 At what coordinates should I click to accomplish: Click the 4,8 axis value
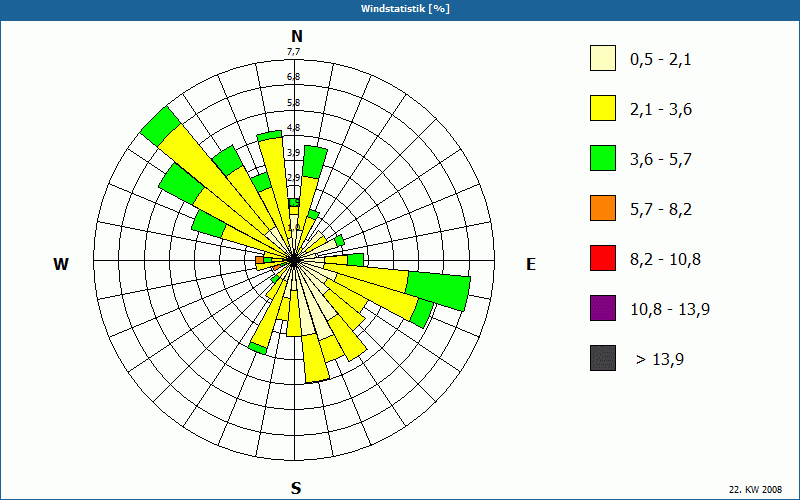[x=293, y=128]
